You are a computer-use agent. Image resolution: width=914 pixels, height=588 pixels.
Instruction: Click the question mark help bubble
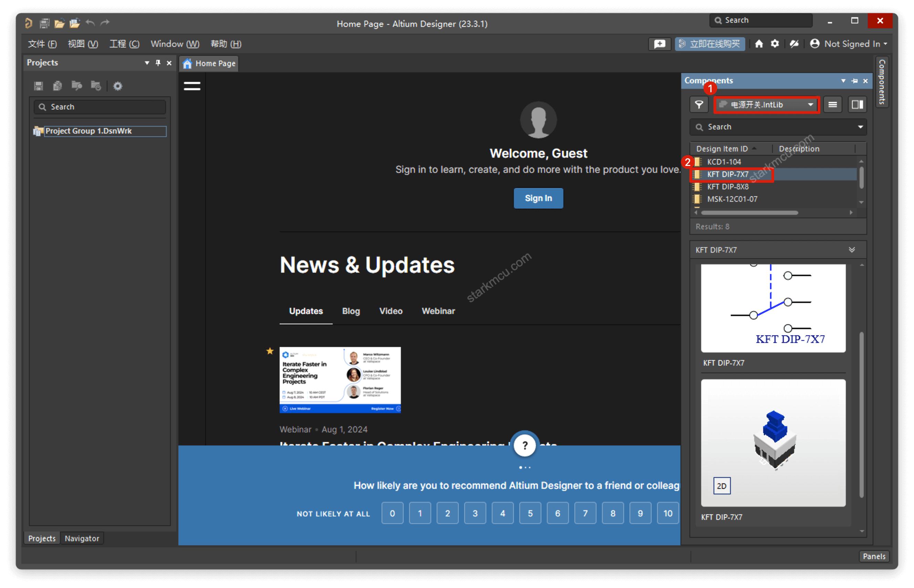tap(524, 445)
